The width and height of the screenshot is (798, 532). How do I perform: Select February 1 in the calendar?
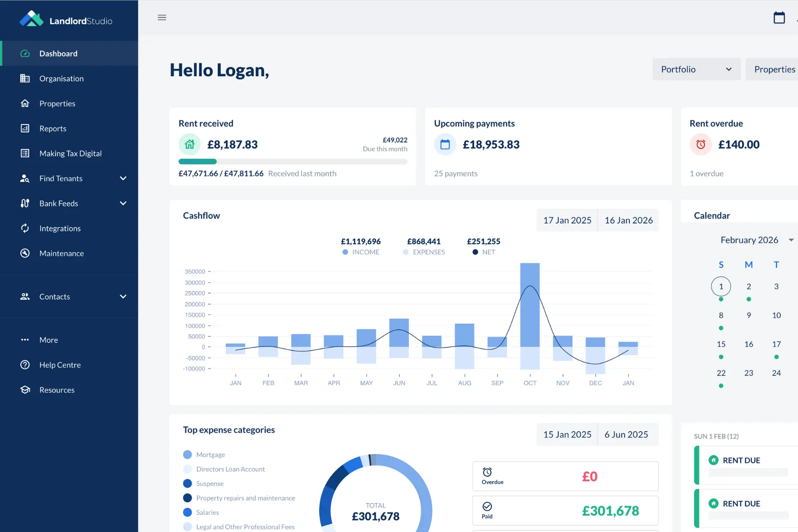coord(721,286)
